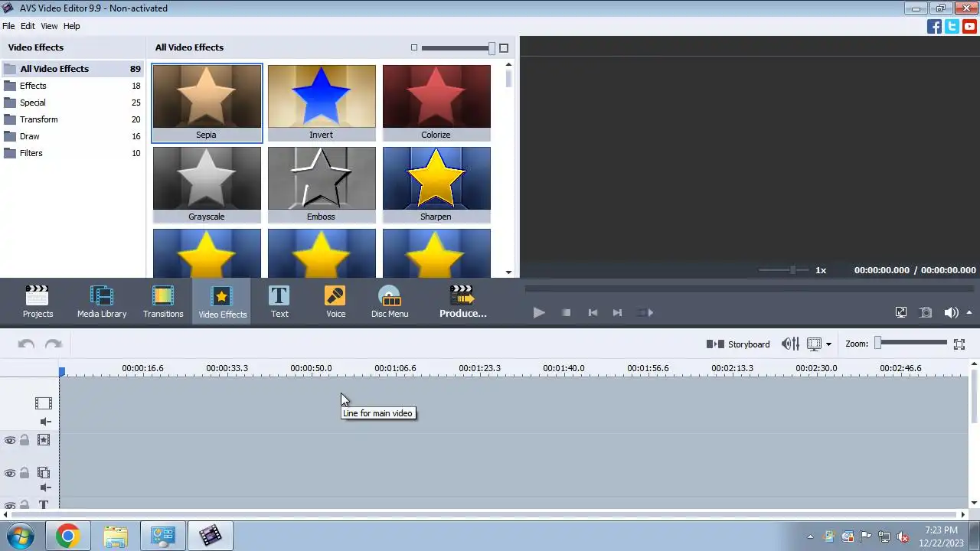Adjust the timeline Zoom slider
The width and height of the screenshot is (980, 551).
[912, 343]
